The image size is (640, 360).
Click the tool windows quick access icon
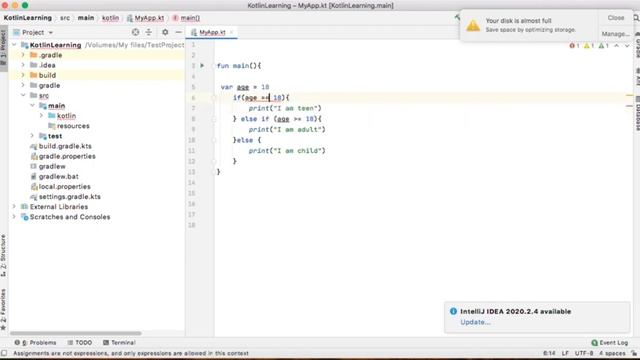pyautogui.click(x=4, y=353)
